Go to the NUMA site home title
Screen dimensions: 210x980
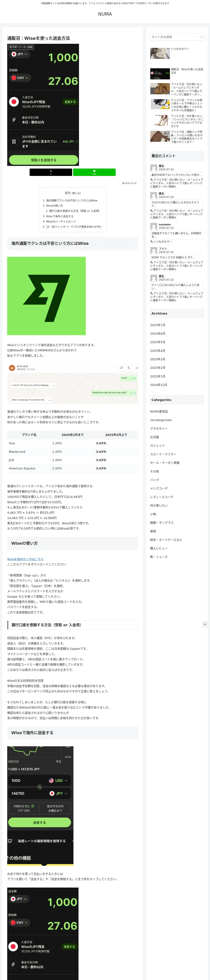pos(105,14)
